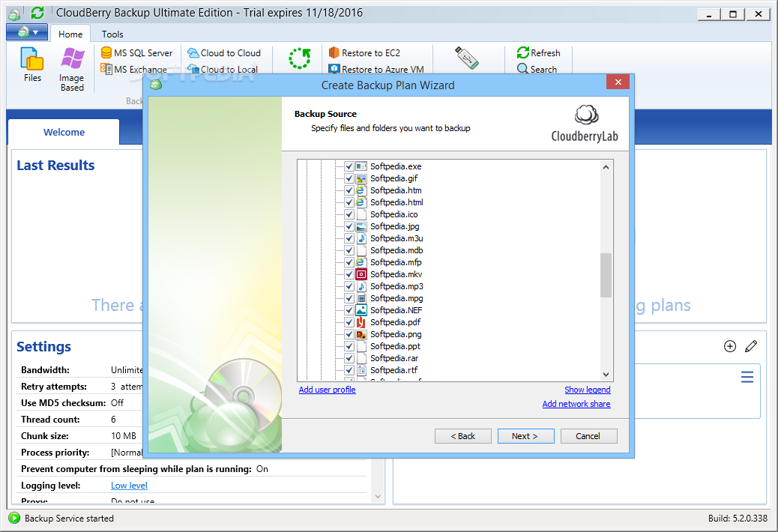Image resolution: width=778 pixels, height=532 pixels.
Task: Open the hamburger menu icon in the right panel
Action: click(x=747, y=377)
